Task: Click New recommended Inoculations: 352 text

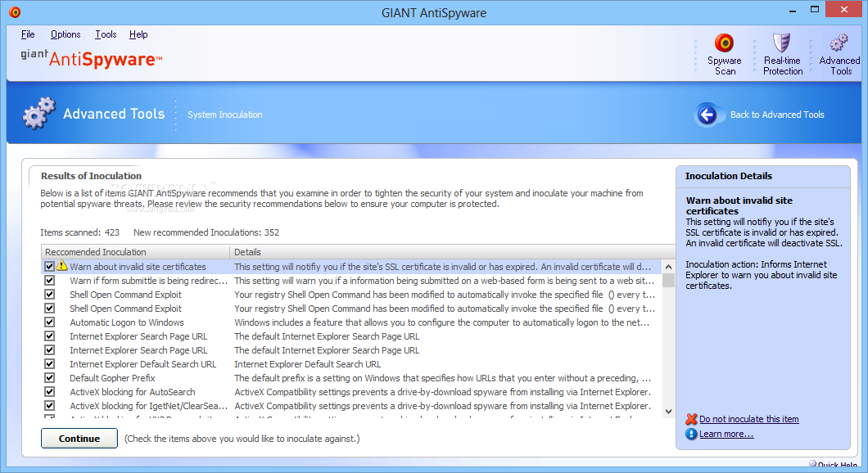Action: pos(206,232)
